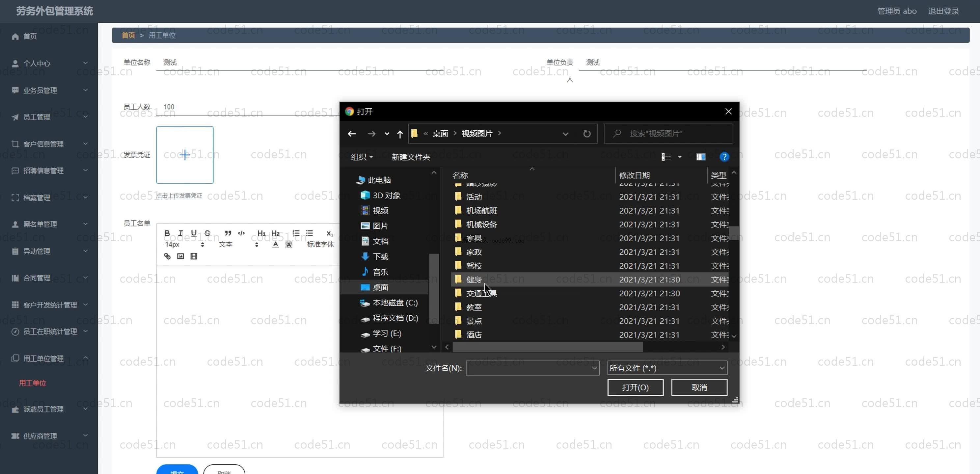980x474 pixels.
Task: Insert hyperlink with link icon
Action: tap(167, 256)
